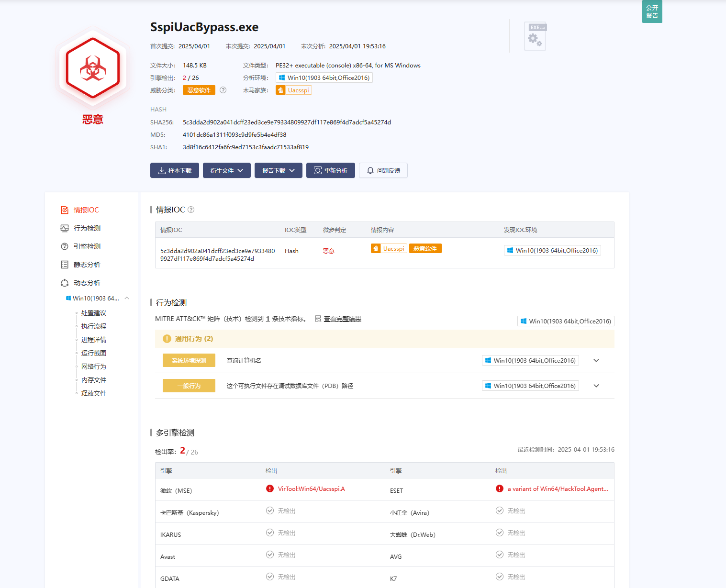The height and width of the screenshot is (588, 726).
Task: Click the Dr.Web 无检出 check icon
Action: pyautogui.click(x=500, y=533)
